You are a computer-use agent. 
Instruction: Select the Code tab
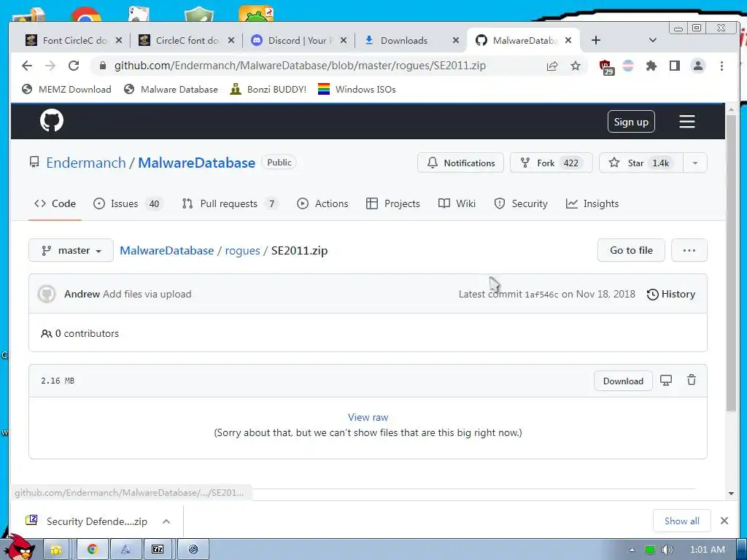coord(55,204)
